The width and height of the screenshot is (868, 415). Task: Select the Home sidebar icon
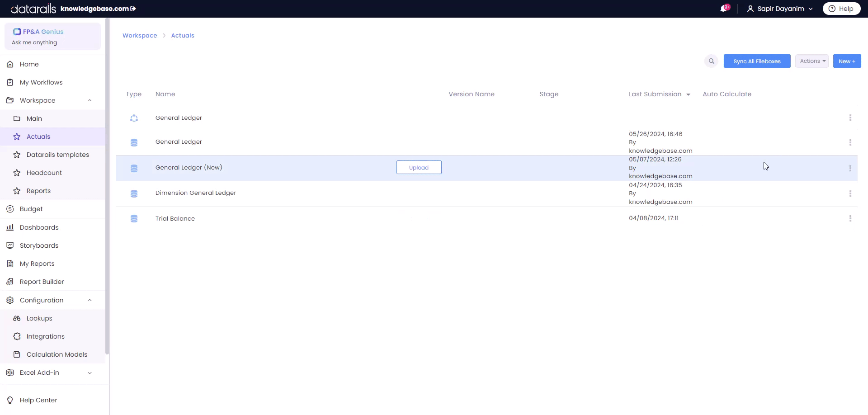pos(10,64)
